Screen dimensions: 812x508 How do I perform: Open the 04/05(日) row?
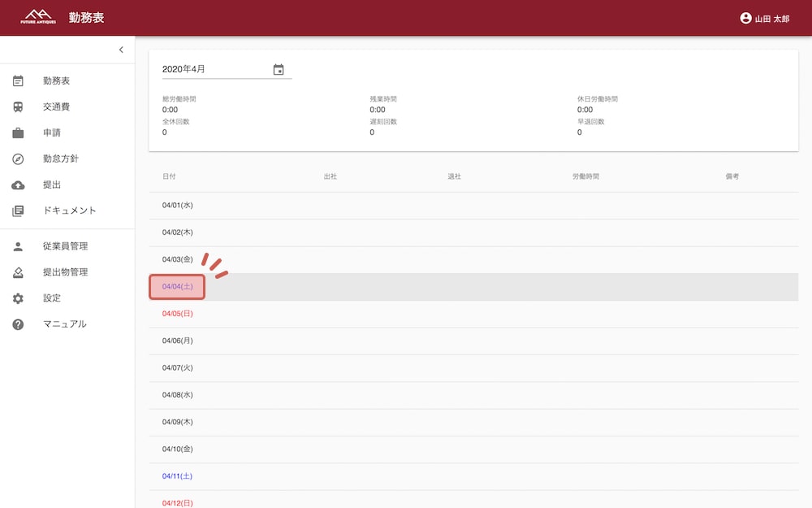tap(177, 314)
